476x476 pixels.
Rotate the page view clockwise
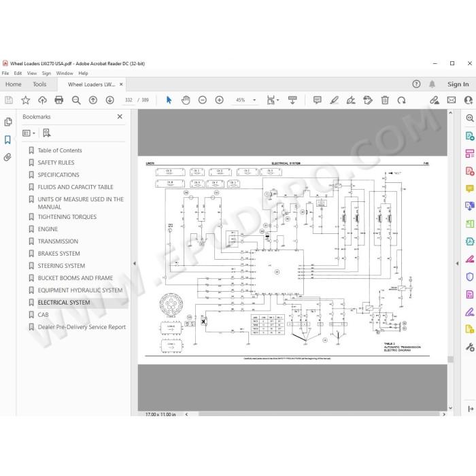click(x=401, y=100)
